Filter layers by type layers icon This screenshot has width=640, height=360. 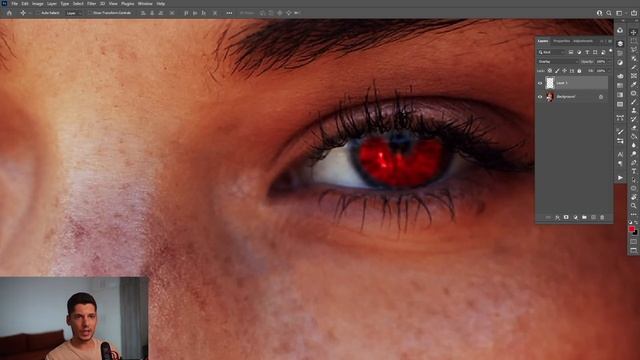pos(587,52)
